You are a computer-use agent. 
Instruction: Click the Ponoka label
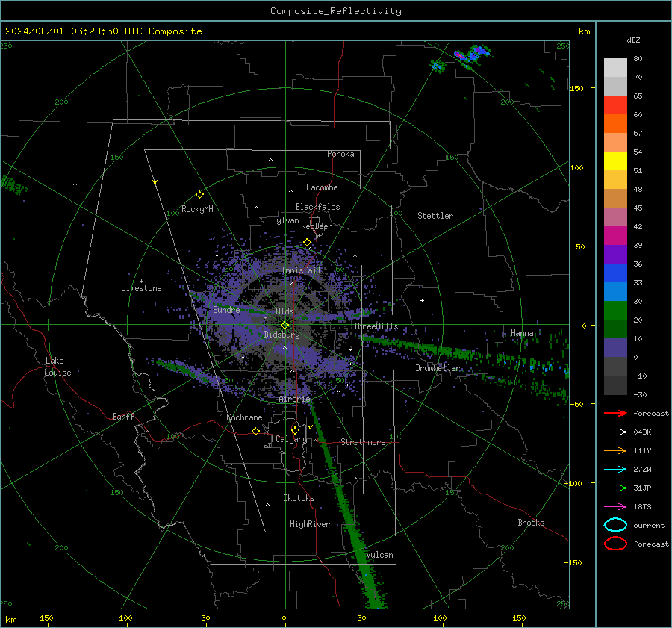(340, 154)
